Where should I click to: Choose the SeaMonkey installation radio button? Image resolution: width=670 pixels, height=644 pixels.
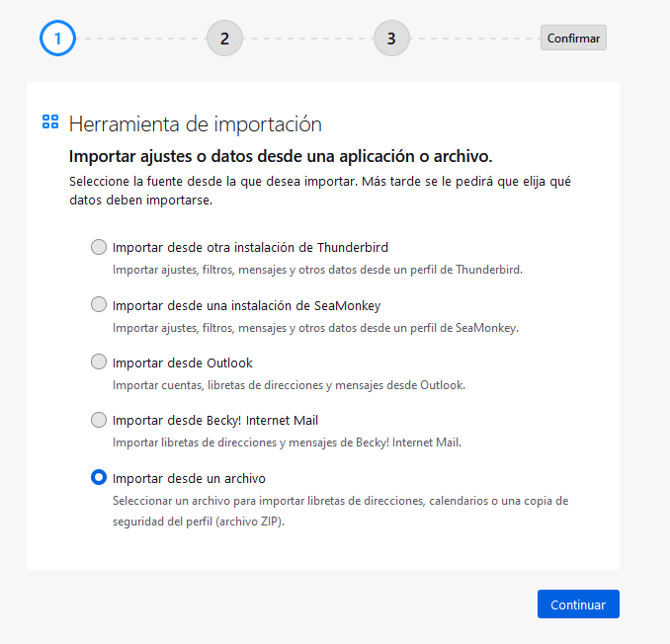[99, 304]
